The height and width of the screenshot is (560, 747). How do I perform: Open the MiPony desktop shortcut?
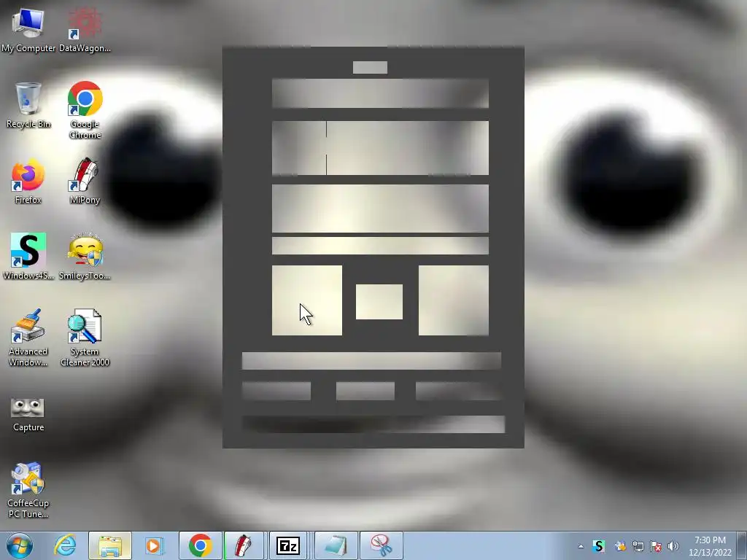point(85,182)
